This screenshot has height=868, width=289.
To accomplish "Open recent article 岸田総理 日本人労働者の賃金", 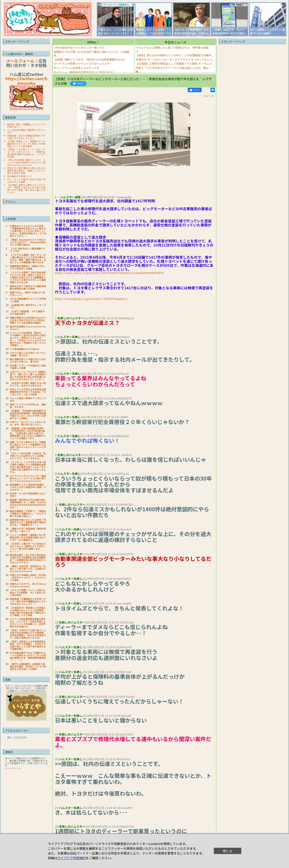I will coord(26,137).
